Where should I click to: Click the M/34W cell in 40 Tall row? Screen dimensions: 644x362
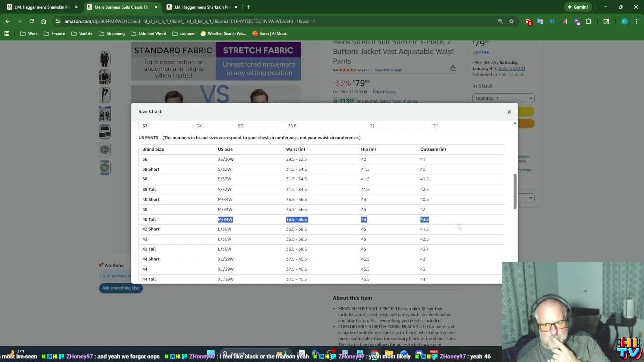(225, 219)
